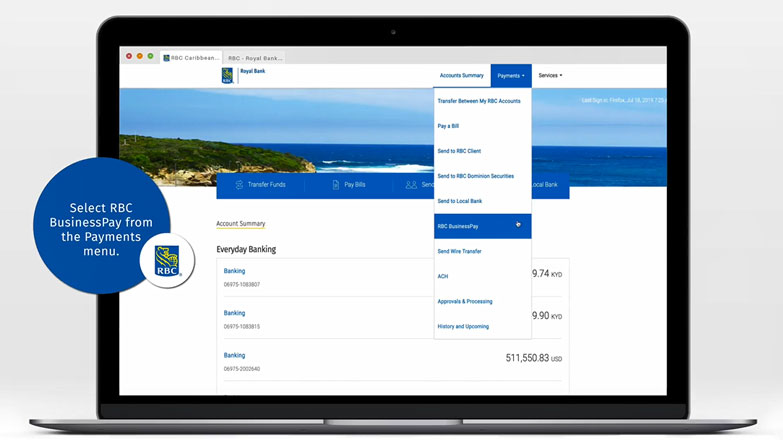Switch to the RBC Caribbean browser tab
Screen dimensions: 783x440
point(191,58)
